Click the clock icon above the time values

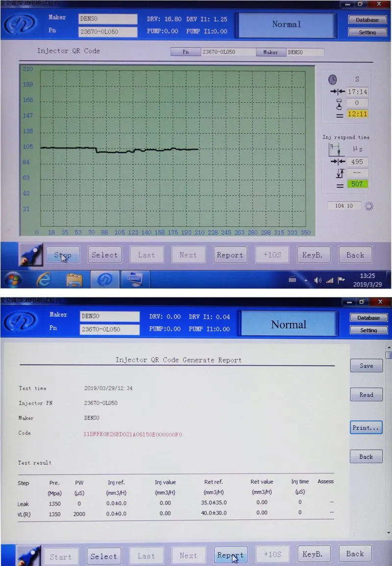click(332, 79)
